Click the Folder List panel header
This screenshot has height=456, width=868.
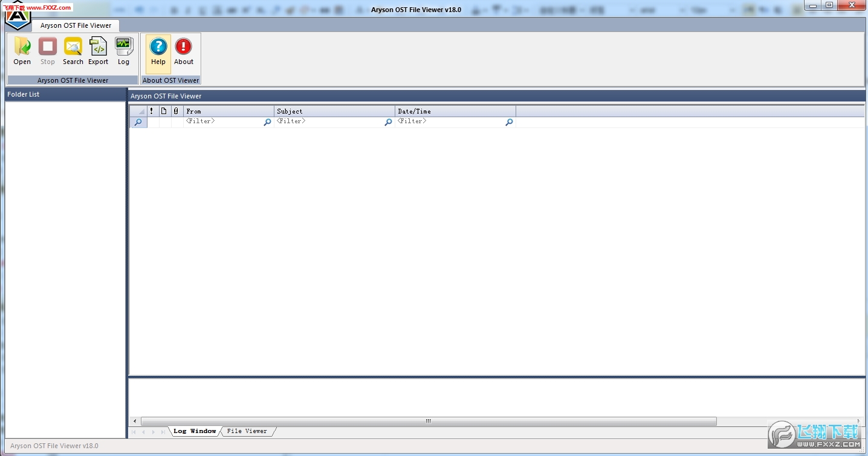(x=65, y=95)
